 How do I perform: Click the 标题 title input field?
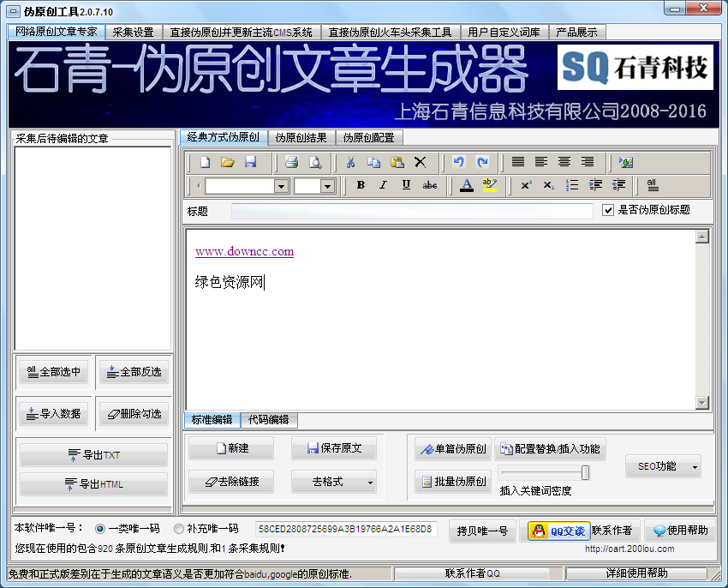(412, 211)
